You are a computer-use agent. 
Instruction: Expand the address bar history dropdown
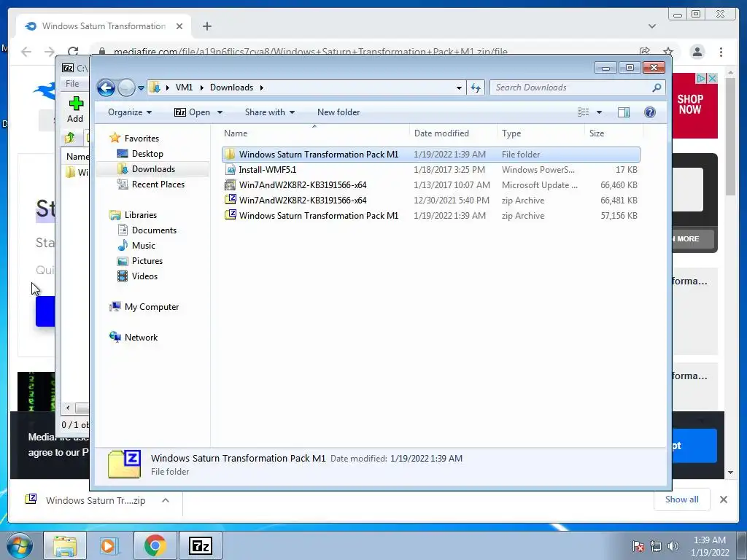click(x=459, y=87)
